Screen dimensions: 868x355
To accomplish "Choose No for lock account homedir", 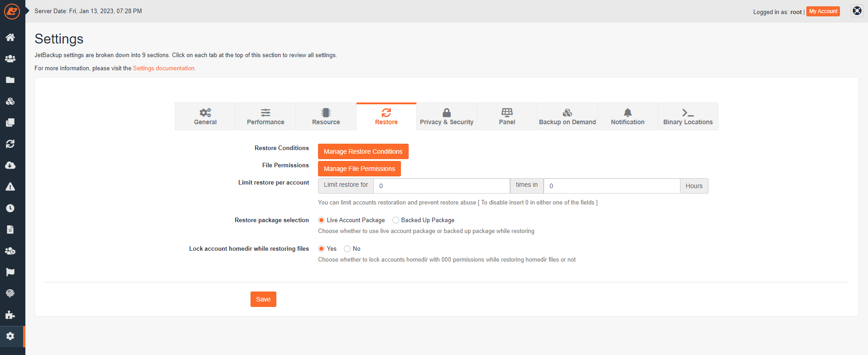I will point(347,249).
